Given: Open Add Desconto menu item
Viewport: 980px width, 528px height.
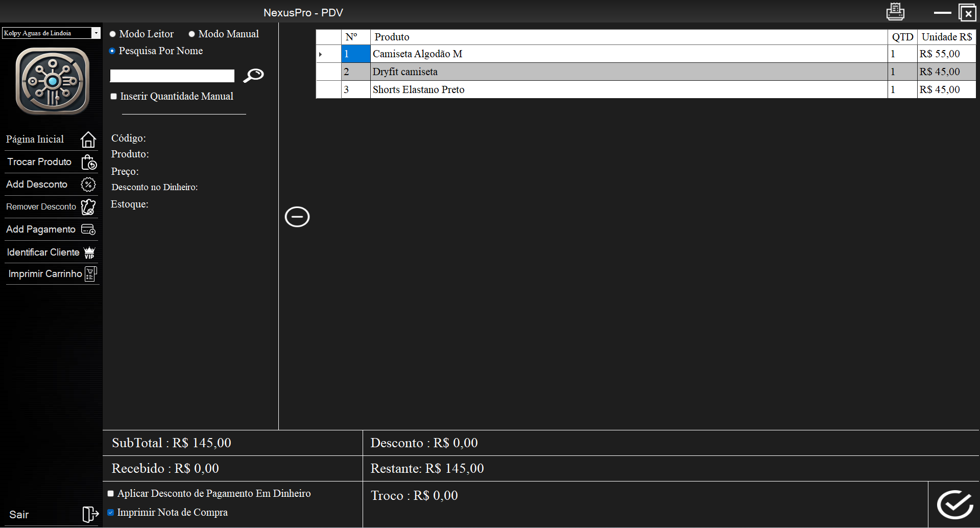Looking at the screenshot, I should (37, 185).
